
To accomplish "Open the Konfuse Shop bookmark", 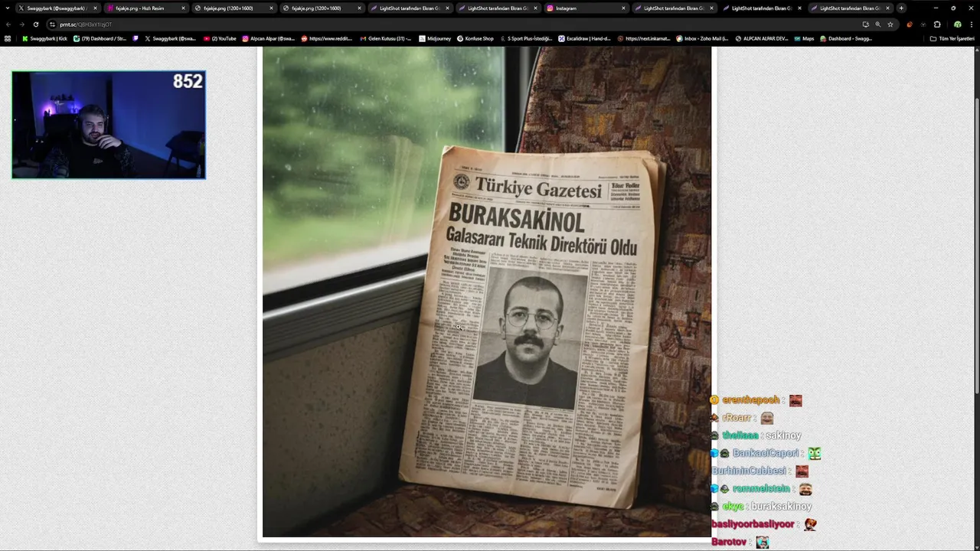I will coord(475,38).
